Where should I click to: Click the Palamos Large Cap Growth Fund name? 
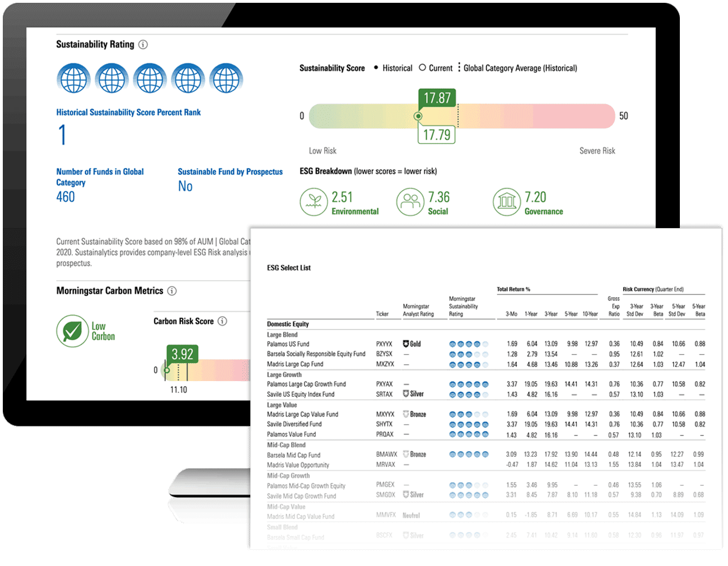(306, 384)
